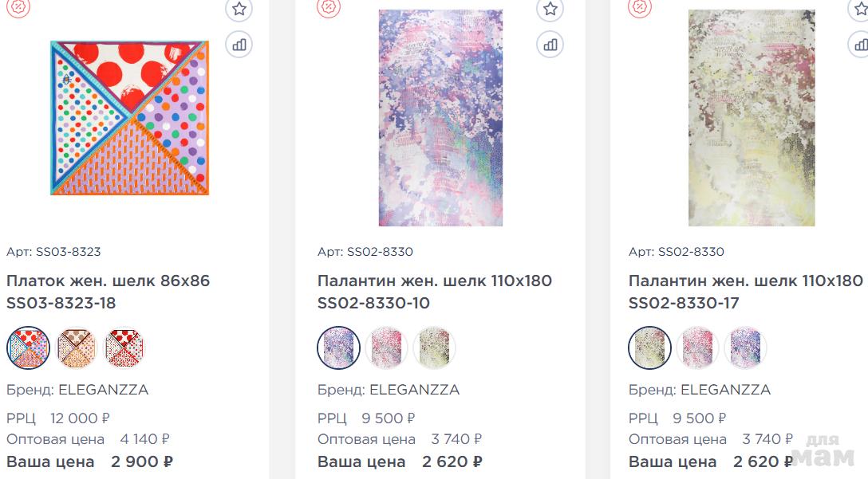Click discount badge on SS02-8330-10 card

329,6
